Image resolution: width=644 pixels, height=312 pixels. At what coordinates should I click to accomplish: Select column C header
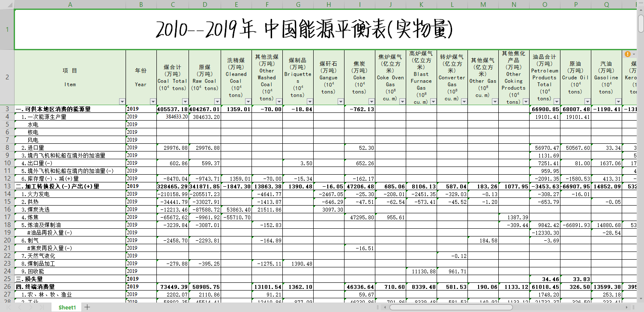tap(173, 4)
